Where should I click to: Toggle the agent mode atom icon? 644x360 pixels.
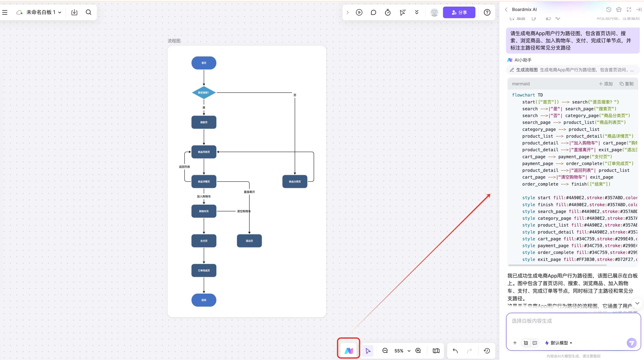pos(526,343)
